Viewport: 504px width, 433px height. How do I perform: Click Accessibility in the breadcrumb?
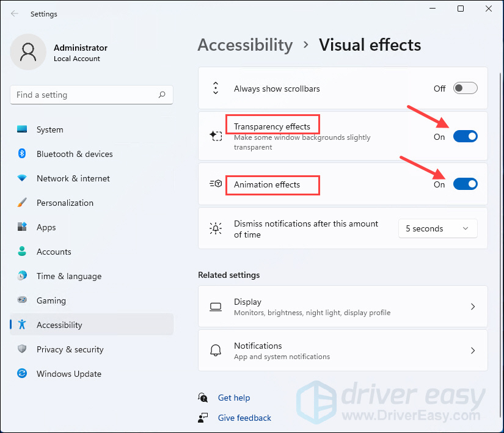click(x=245, y=45)
